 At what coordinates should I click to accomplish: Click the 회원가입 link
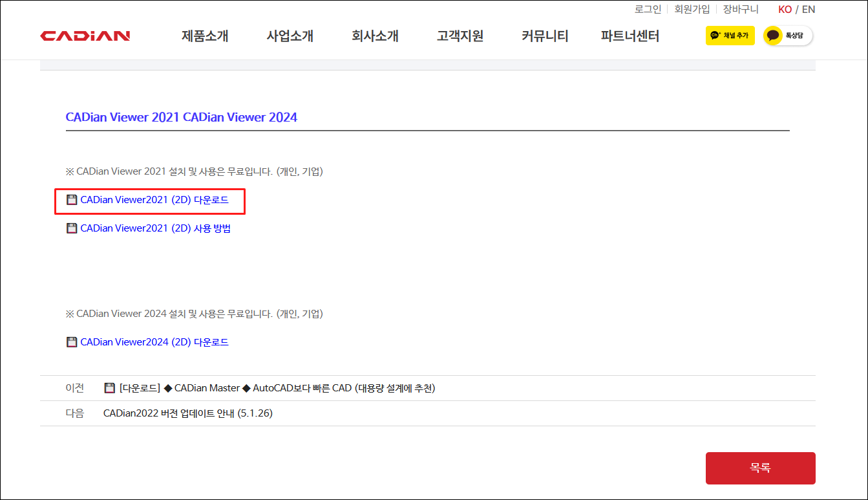pos(692,9)
